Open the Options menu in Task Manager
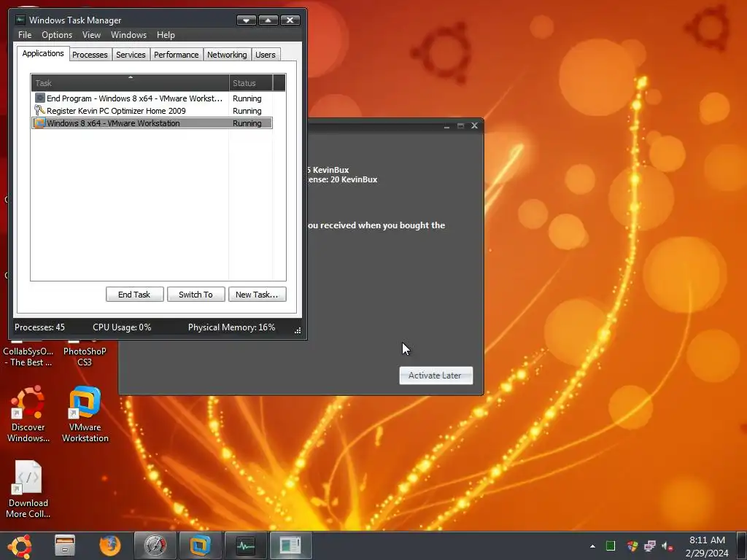The width and height of the screenshot is (747, 560). pyautogui.click(x=57, y=35)
